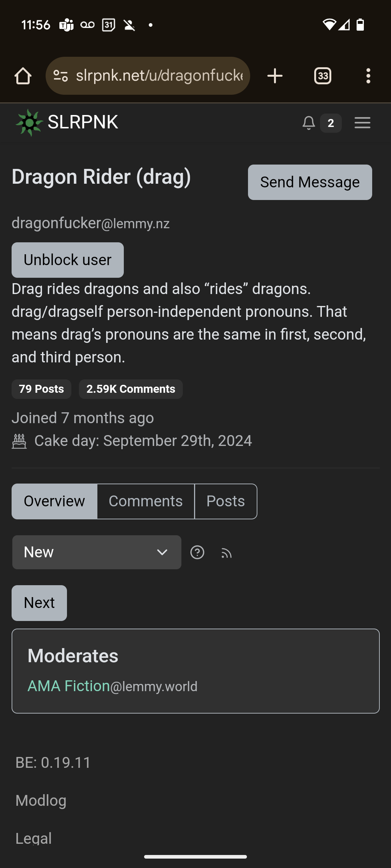
Task: Click the Unblock user button
Action: pyautogui.click(x=68, y=260)
